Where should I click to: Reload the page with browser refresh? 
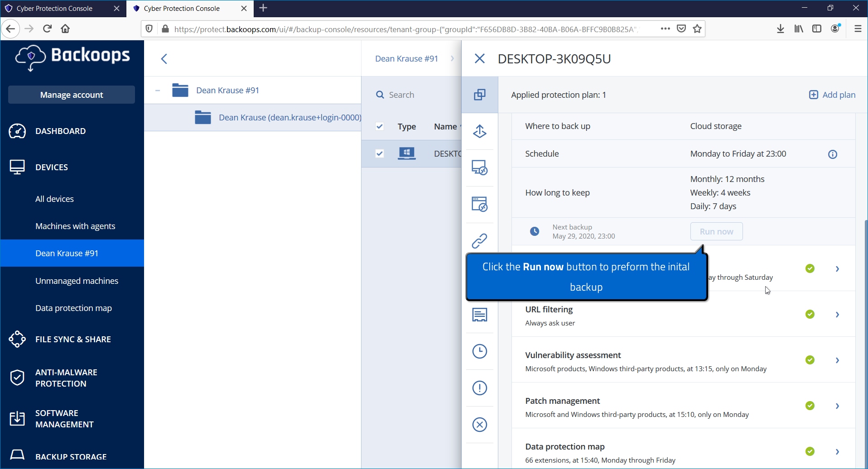[47, 29]
